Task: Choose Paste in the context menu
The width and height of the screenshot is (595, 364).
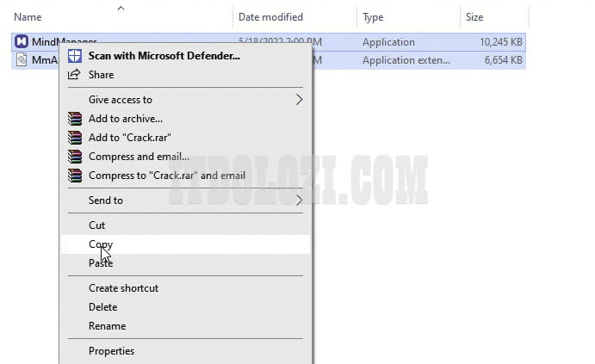Action: (x=101, y=263)
